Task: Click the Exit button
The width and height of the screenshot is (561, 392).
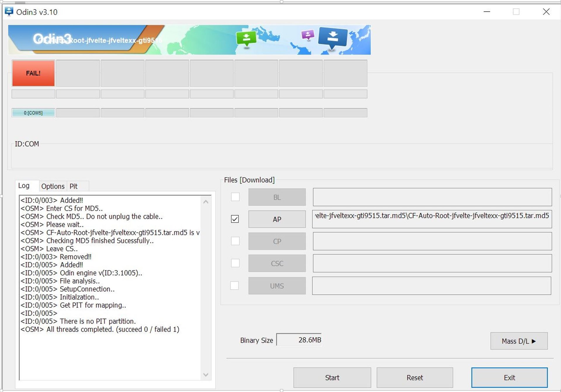Action: 510,377
